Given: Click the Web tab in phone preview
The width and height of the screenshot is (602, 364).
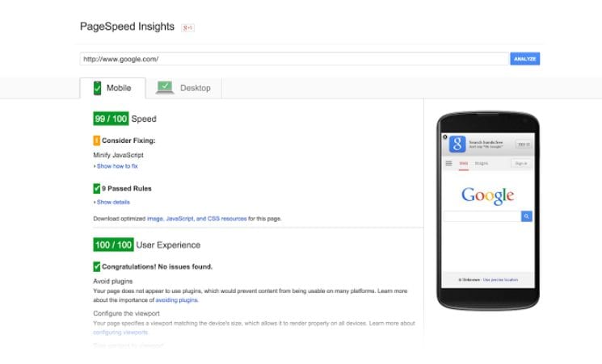Looking at the screenshot, I should [464, 164].
